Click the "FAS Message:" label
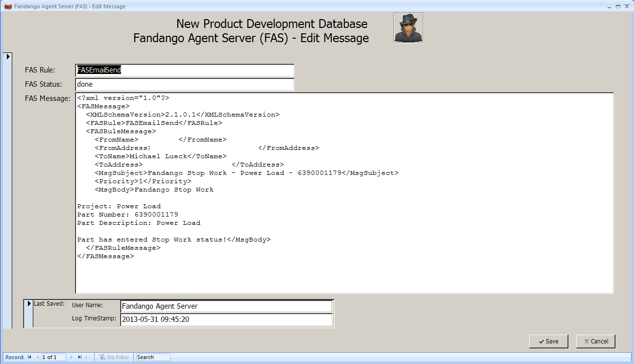This screenshot has width=634, height=364. (x=48, y=98)
